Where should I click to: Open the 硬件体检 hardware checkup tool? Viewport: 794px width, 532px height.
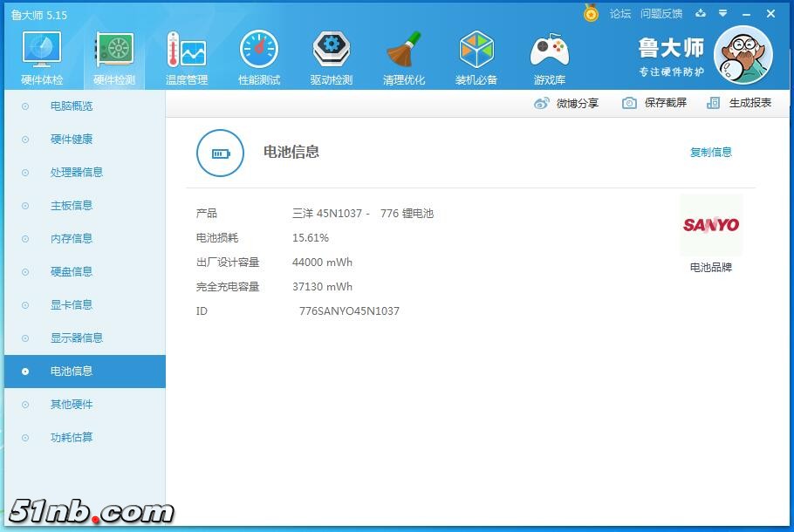40,57
